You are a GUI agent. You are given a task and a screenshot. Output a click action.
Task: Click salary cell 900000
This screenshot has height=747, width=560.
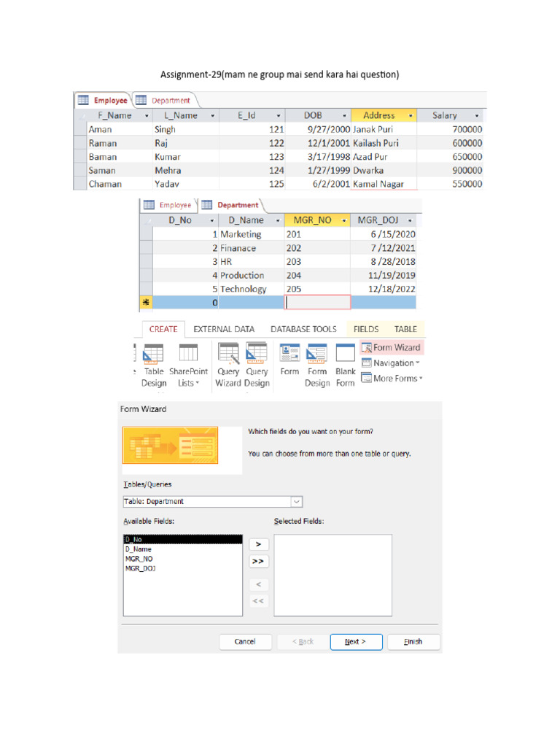pyautogui.click(x=450, y=170)
